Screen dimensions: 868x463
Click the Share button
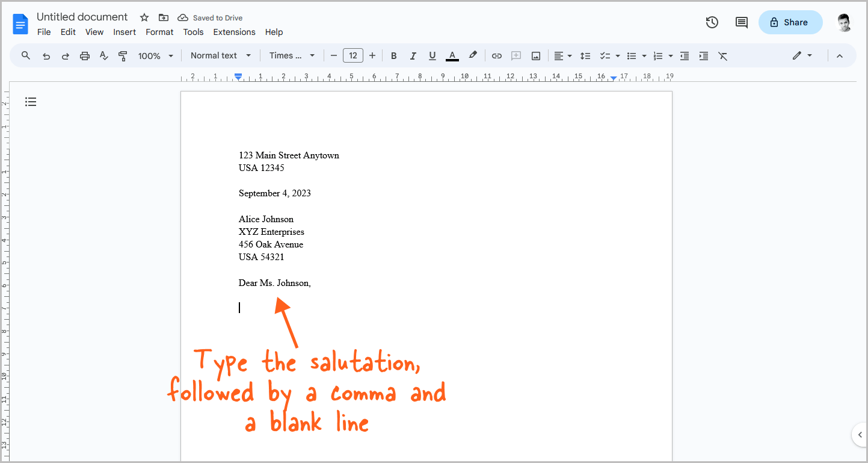tap(790, 22)
